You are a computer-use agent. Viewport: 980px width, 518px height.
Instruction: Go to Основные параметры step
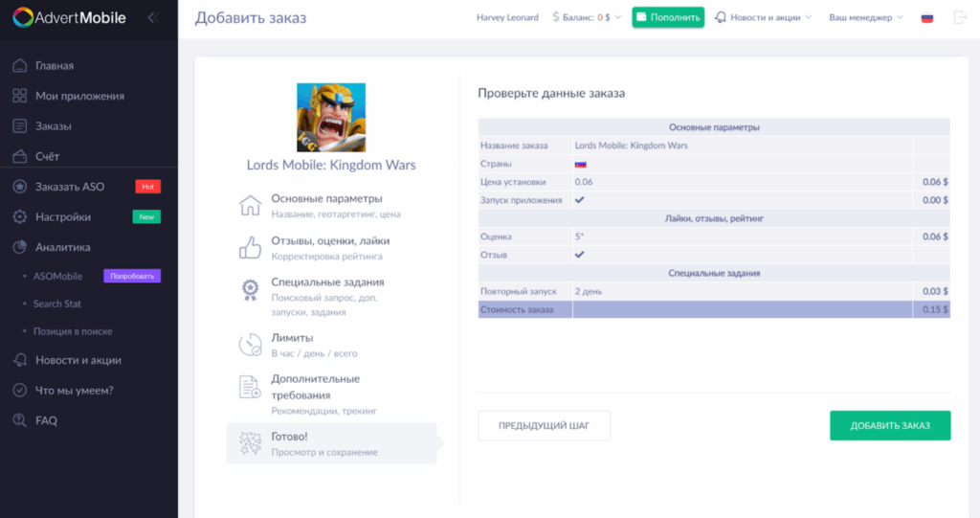pyautogui.click(x=331, y=205)
